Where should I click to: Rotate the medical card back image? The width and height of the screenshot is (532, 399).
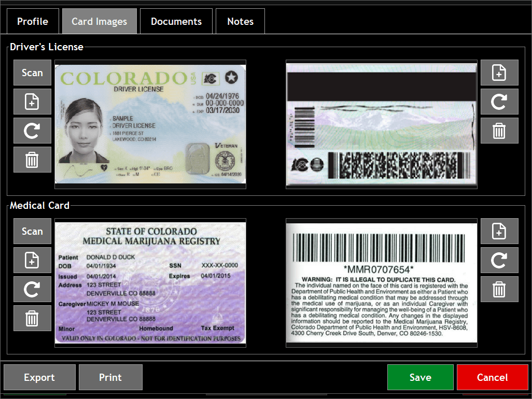tap(499, 260)
